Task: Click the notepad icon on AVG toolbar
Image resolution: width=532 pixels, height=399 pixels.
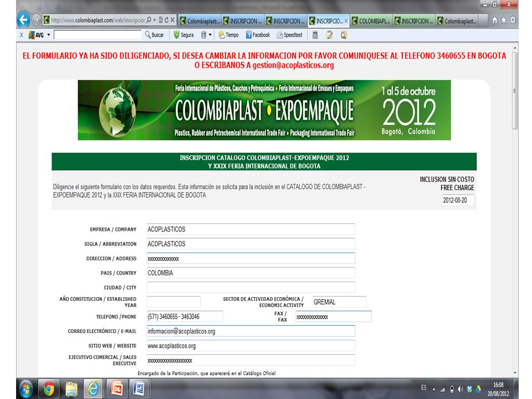Action: coord(329,34)
